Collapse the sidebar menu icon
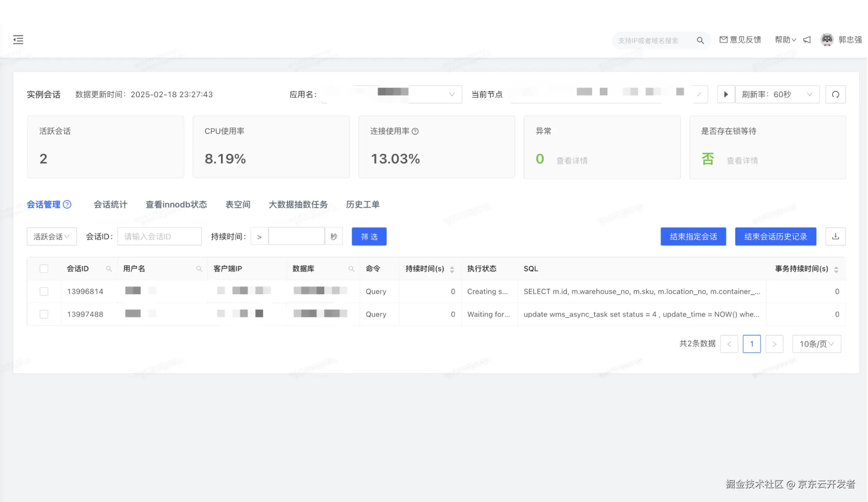The height and width of the screenshot is (502, 868). click(x=18, y=39)
